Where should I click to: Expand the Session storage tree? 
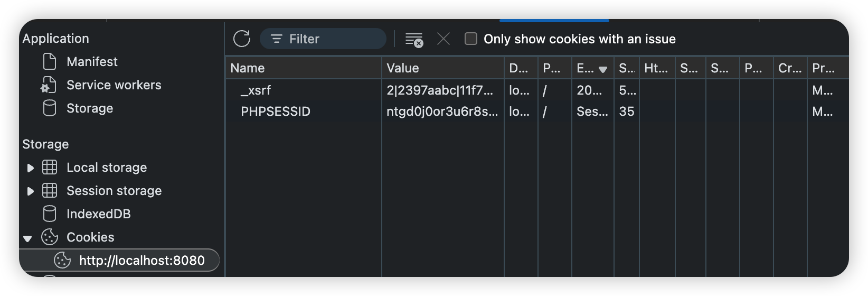tap(30, 191)
